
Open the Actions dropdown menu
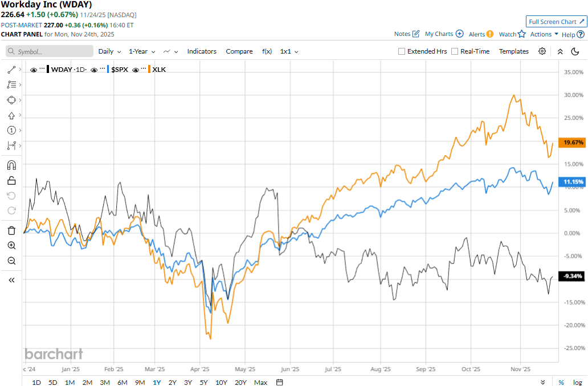544,34
